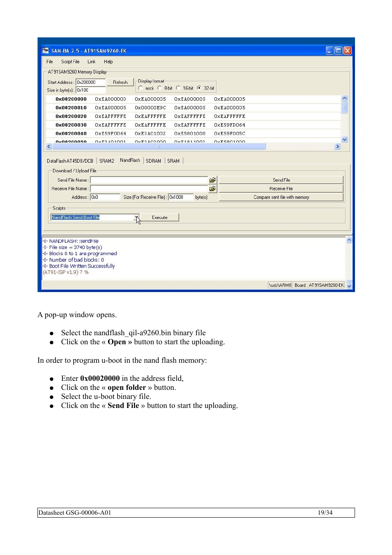Click the Refresh button

(120, 82)
